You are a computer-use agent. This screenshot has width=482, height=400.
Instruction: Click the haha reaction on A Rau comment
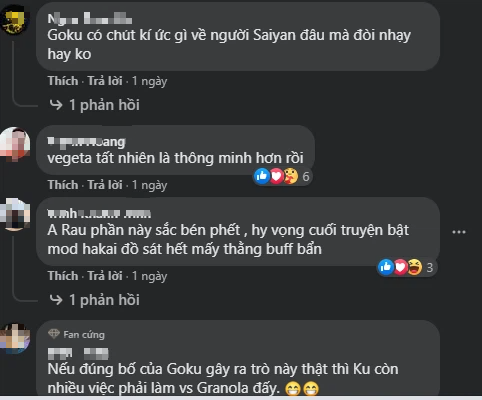[x=415, y=267]
